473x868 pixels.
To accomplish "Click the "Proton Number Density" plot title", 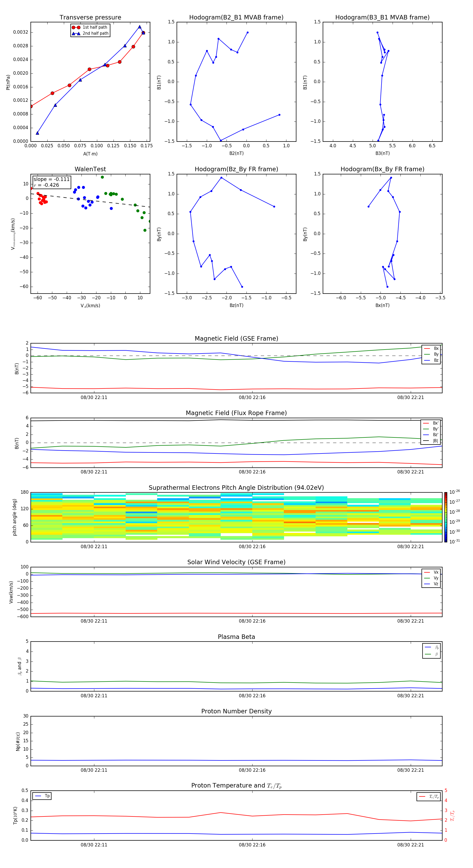I will click(236, 711).
